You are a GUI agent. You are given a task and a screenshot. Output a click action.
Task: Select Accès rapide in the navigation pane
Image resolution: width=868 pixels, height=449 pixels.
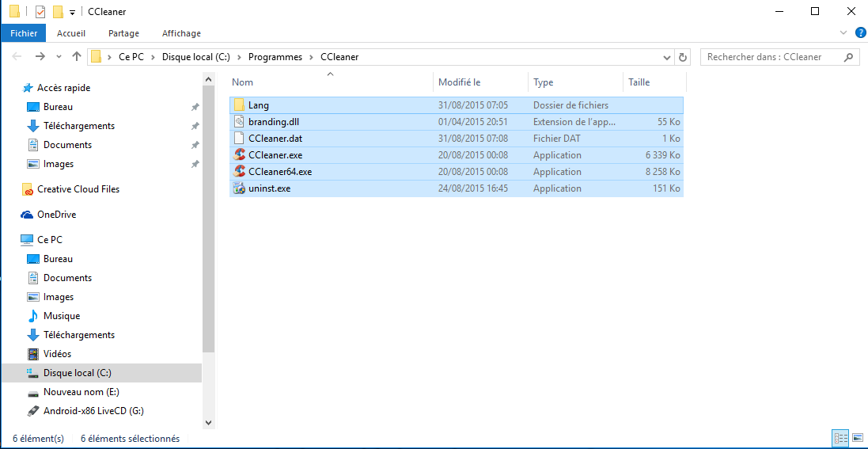pyautogui.click(x=63, y=88)
